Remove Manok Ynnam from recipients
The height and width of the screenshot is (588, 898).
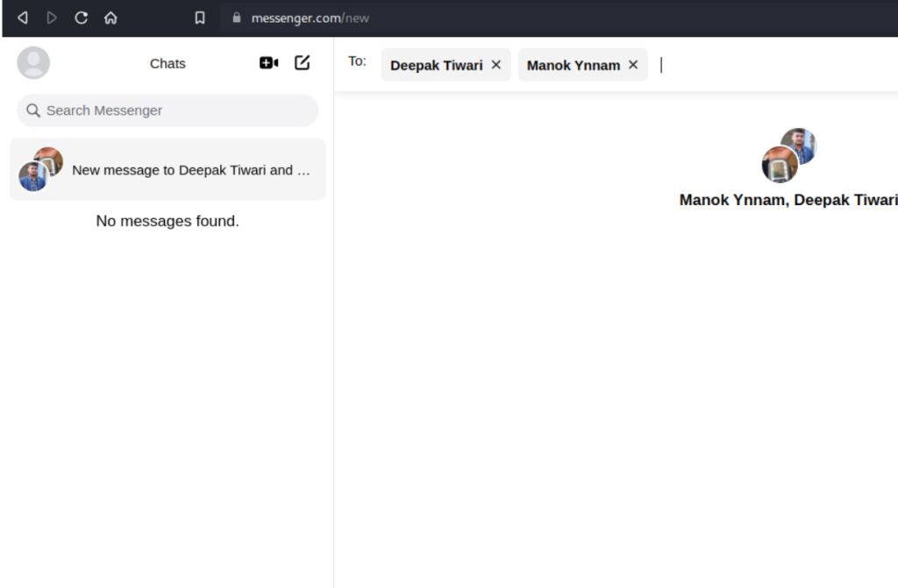[633, 65]
